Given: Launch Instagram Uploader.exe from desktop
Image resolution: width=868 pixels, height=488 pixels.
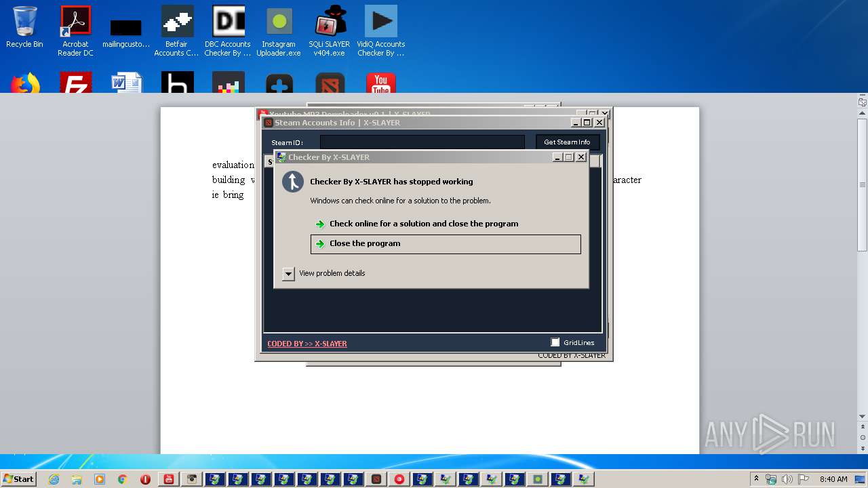Looking at the screenshot, I should tap(279, 30).
